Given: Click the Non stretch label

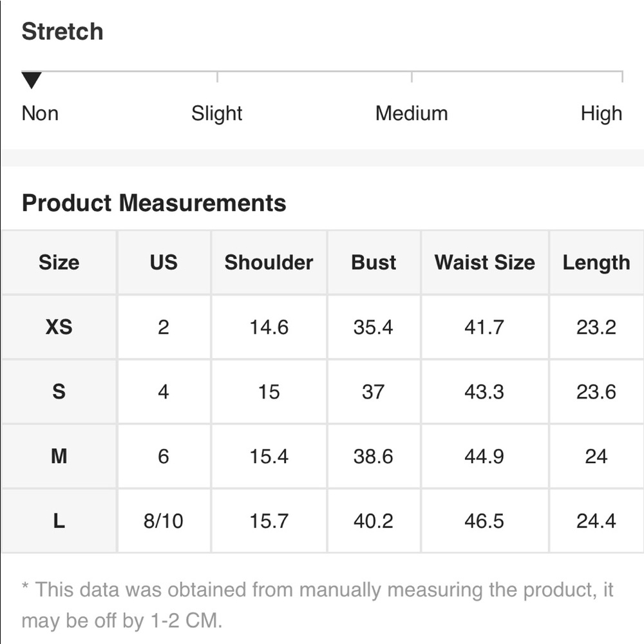Looking at the screenshot, I should point(40,113).
